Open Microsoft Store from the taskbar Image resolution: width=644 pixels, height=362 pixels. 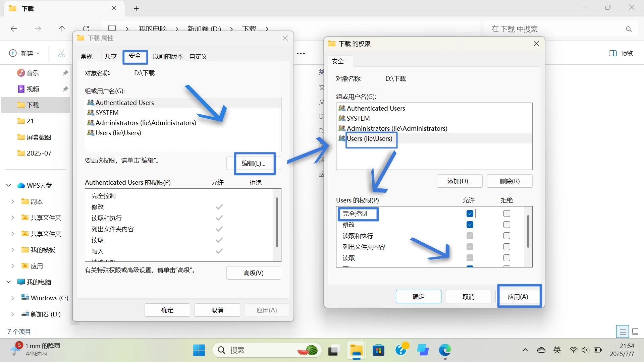378,350
